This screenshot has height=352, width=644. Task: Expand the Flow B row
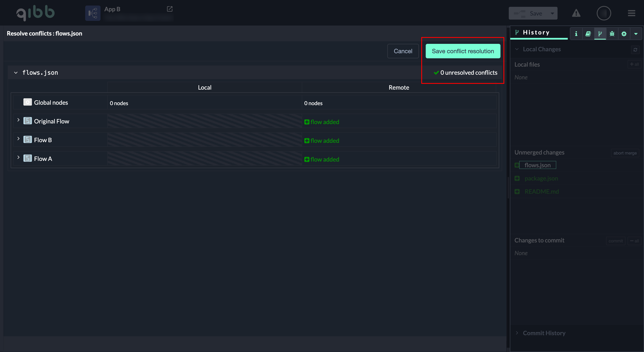pyautogui.click(x=18, y=139)
